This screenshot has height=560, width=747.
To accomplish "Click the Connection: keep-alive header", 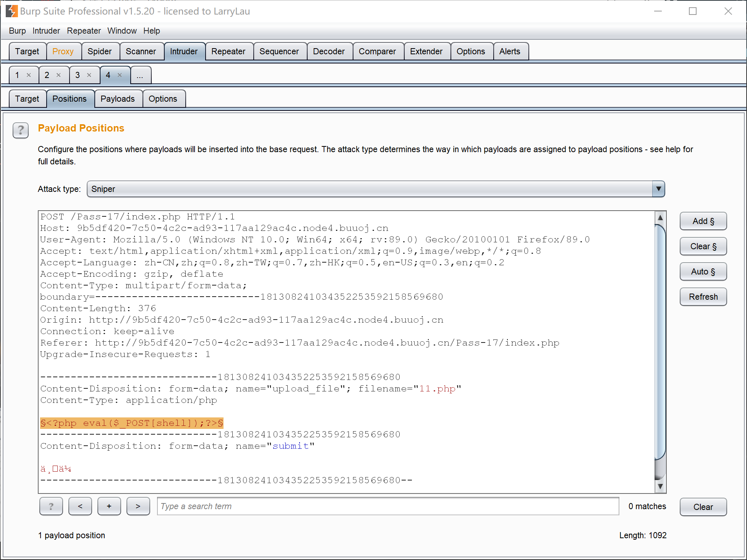I will point(107,331).
